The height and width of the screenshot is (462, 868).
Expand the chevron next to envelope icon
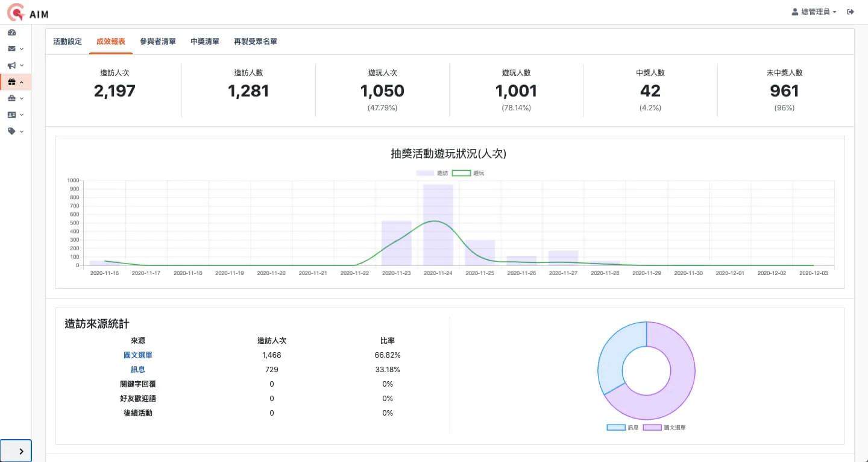[x=22, y=49]
